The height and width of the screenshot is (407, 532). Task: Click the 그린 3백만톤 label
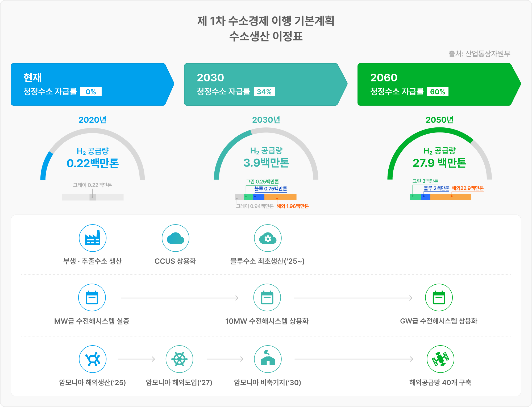pos(426,180)
